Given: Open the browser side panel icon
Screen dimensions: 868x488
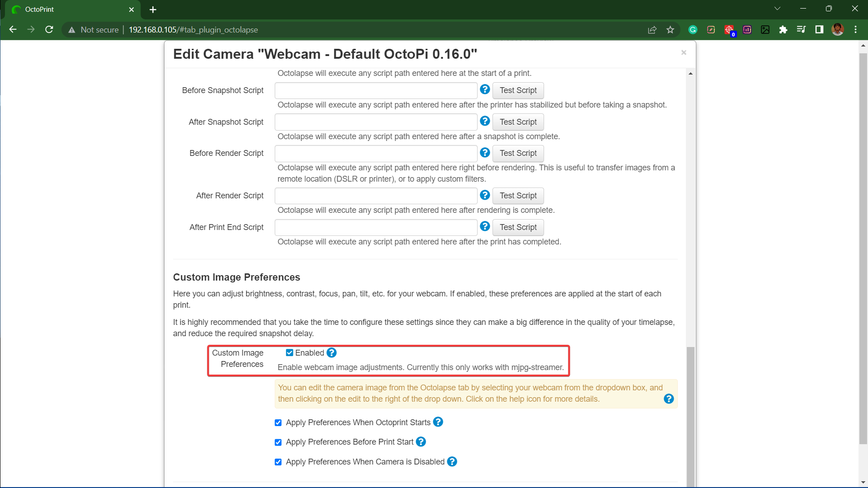Looking at the screenshot, I should pos(819,30).
